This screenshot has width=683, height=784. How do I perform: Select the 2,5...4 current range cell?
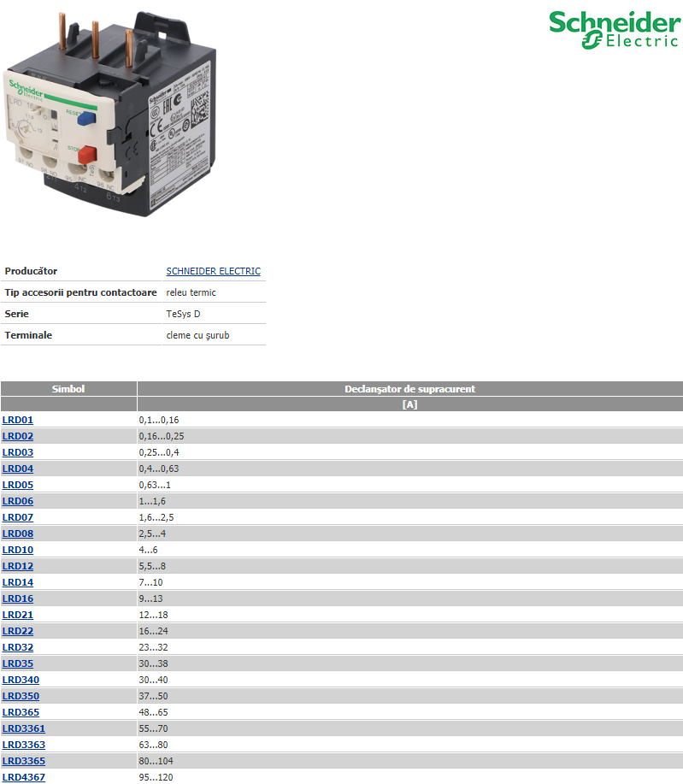click(x=410, y=533)
